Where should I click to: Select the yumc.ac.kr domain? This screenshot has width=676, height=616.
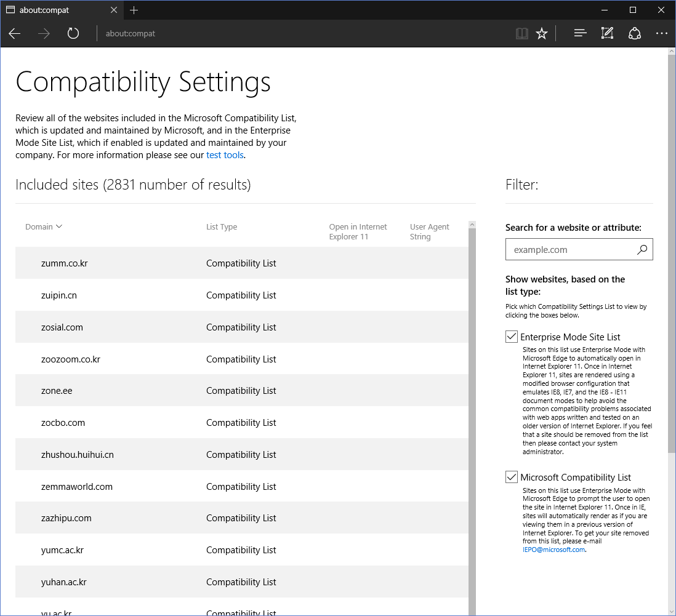pos(63,550)
